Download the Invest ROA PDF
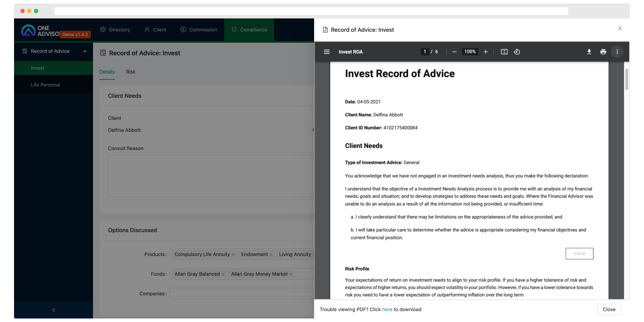This screenshot has height=322, width=644. (589, 52)
